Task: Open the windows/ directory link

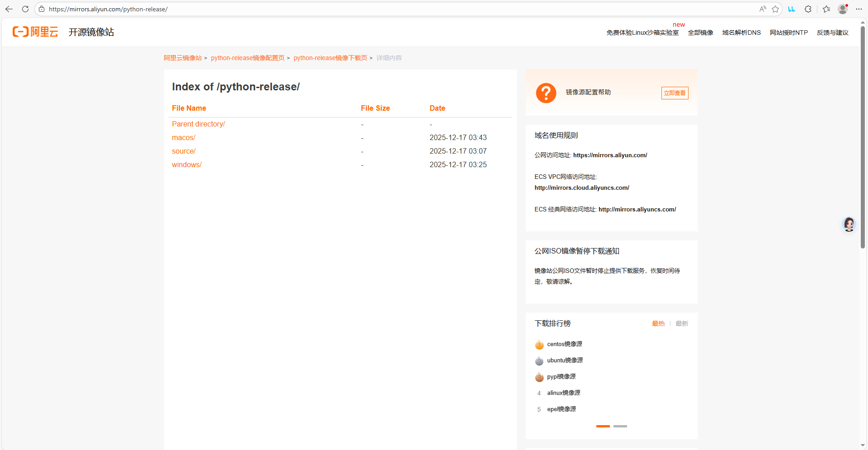Action: pyautogui.click(x=186, y=164)
